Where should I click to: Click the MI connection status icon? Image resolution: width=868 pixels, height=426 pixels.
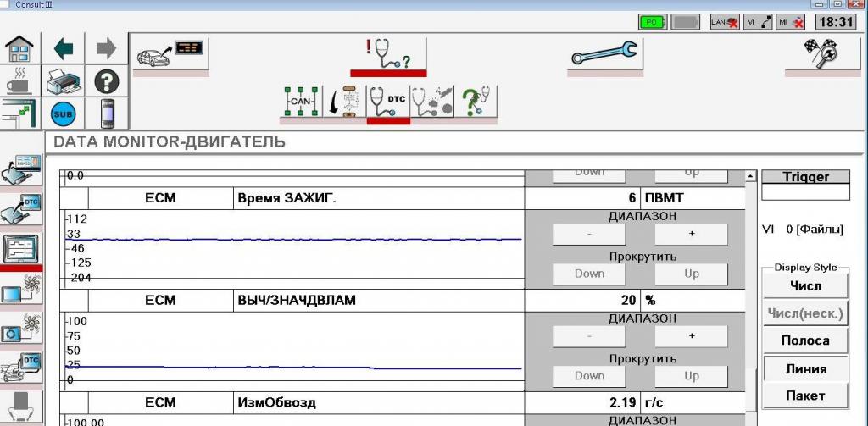[791, 22]
